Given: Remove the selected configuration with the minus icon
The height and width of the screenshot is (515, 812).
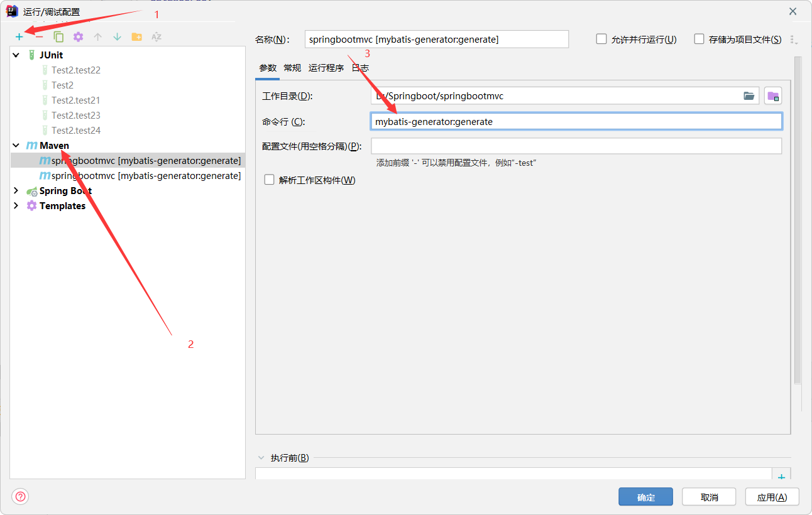Looking at the screenshot, I should click(39, 37).
